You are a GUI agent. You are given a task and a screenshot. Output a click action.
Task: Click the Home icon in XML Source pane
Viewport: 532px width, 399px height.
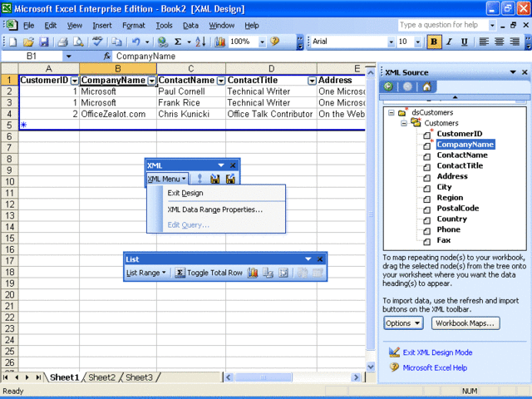click(426, 86)
